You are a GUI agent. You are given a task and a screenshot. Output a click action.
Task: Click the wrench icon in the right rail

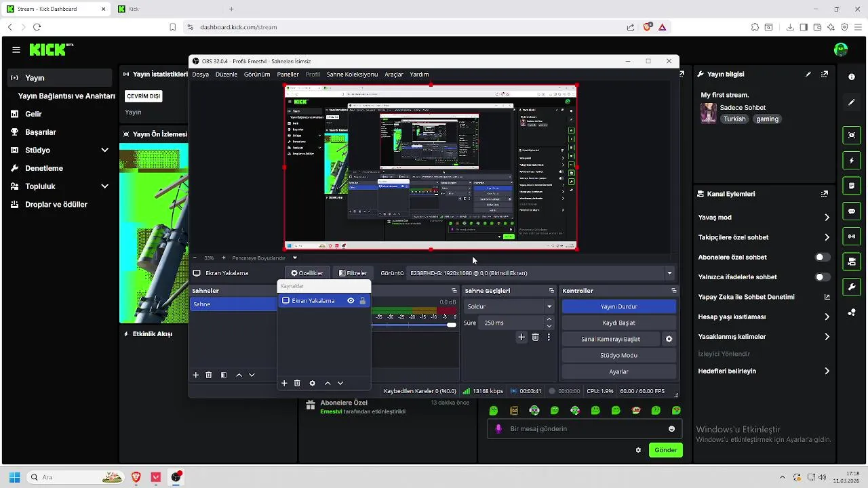(852, 287)
